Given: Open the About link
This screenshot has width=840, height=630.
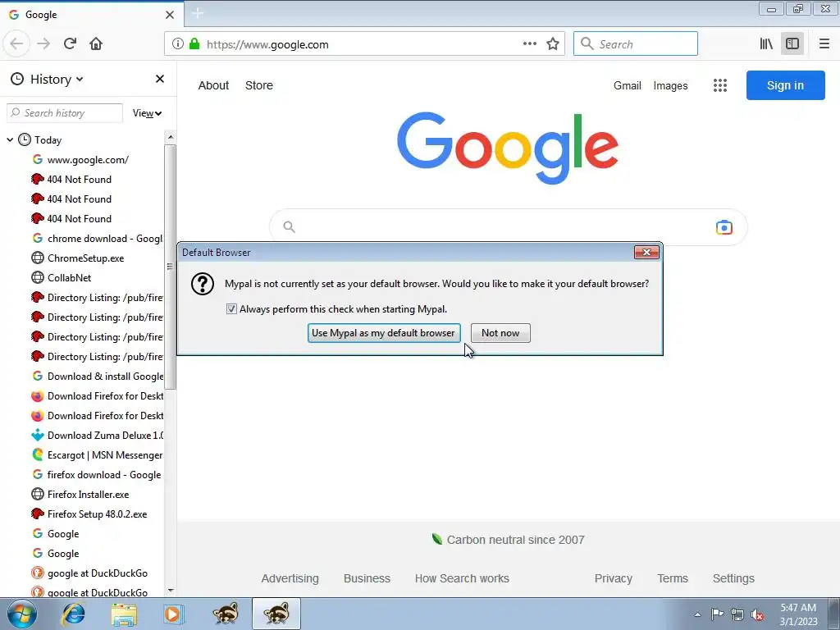Looking at the screenshot, I should [213, 85].
